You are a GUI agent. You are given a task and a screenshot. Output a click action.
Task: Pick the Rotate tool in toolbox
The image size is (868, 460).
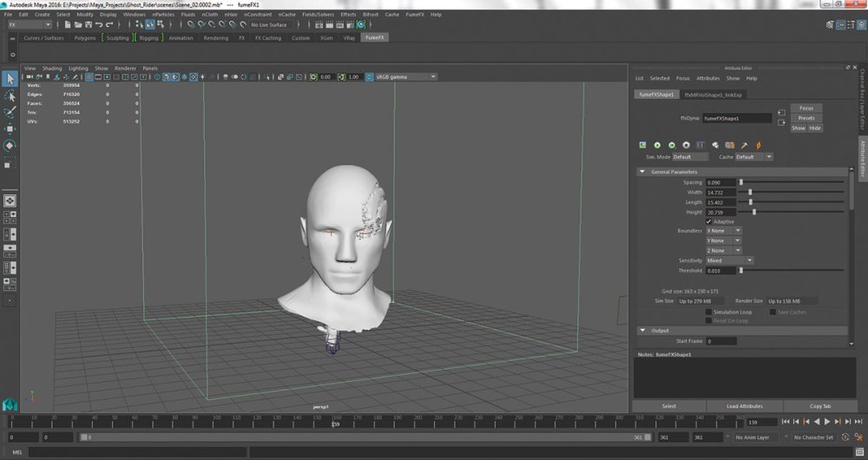click(10, 146)
